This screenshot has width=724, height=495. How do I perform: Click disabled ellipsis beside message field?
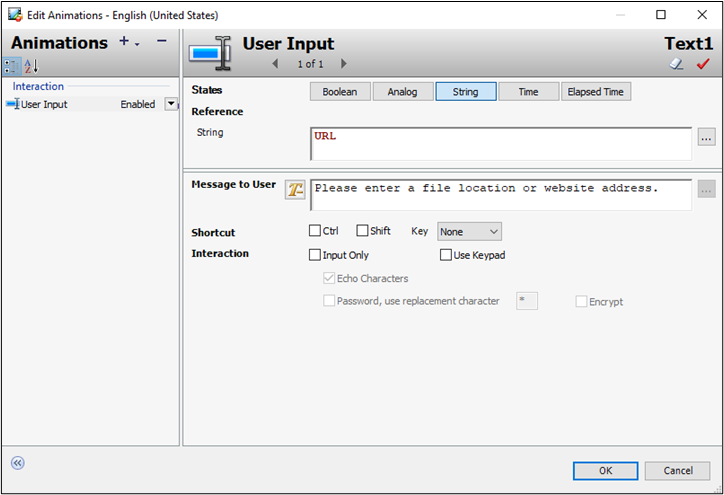coord(706,189)
